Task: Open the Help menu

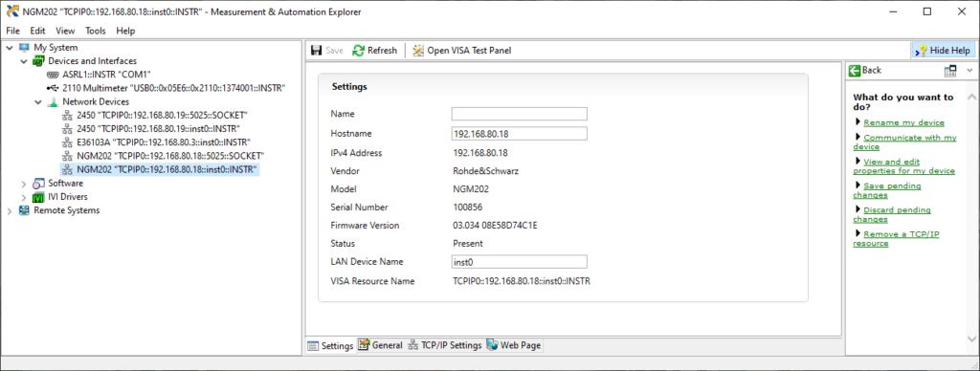Action: point(125,31)
